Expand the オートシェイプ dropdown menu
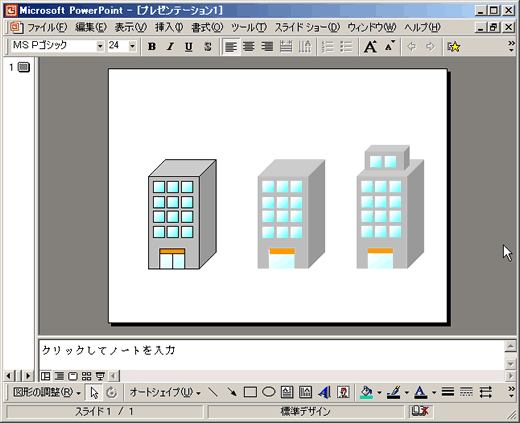Viewport: 520px width, 423px height. pos(165,392)
